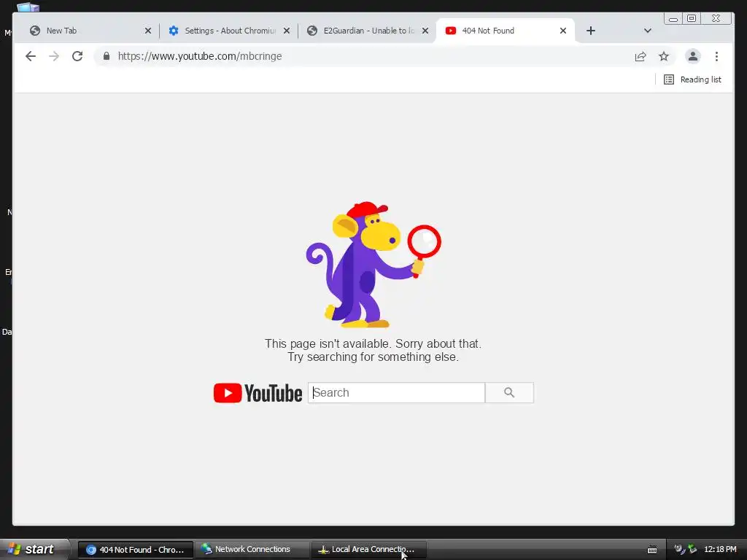Open the Windows start menu
The image size is (747, 560).
pyautogui.click(x=34, y=549)
